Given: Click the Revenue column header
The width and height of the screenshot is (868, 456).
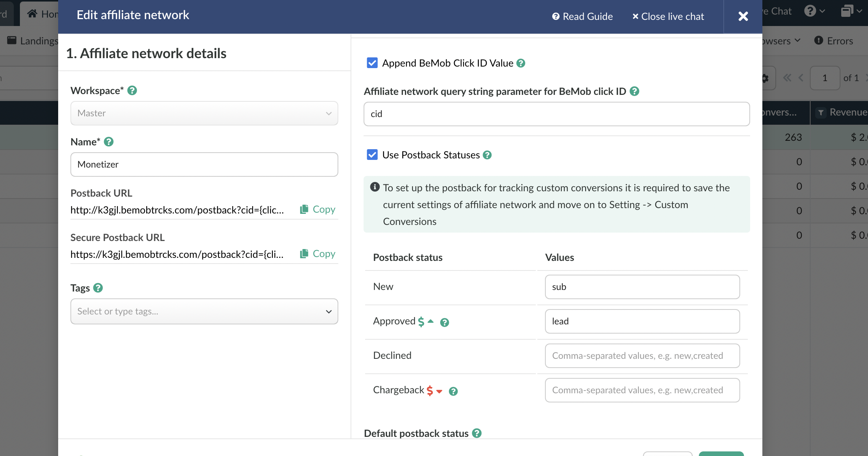Looking at the screenshot, I should [x=839, y=112].
